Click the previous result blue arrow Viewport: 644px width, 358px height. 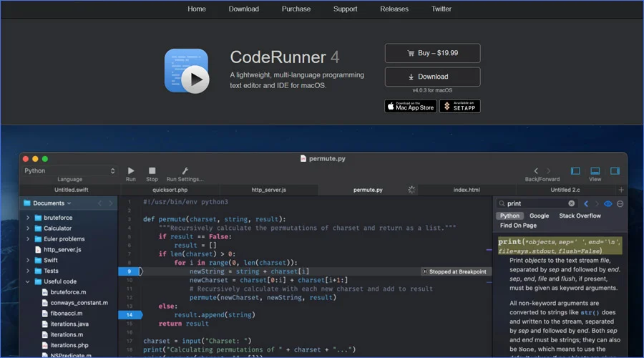[586, 203]
